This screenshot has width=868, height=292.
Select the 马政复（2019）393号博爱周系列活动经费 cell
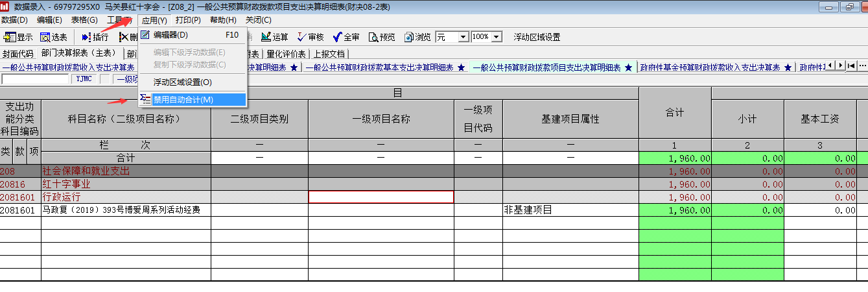click(x=126, y=210)
